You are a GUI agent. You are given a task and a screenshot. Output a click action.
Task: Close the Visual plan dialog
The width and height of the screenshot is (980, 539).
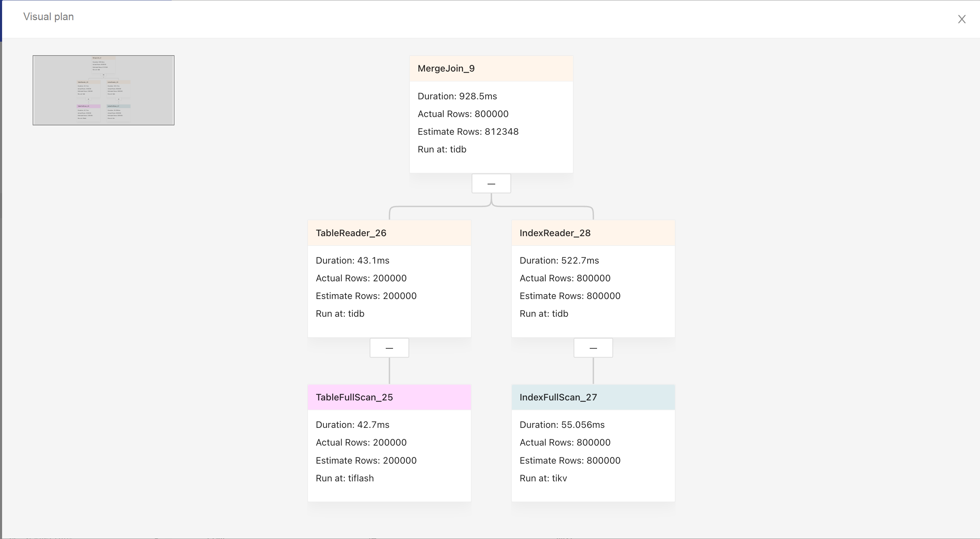click(x=961, y=19)
